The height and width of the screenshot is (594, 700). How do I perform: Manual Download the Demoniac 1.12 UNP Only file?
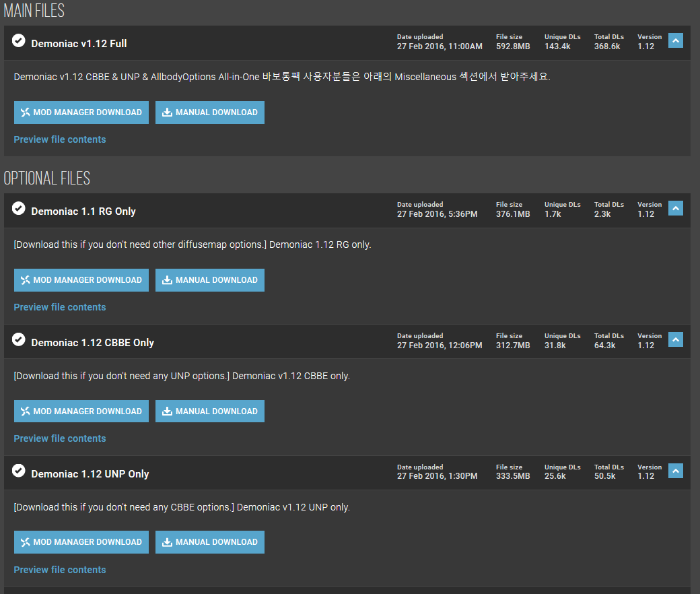pos(210,542)
